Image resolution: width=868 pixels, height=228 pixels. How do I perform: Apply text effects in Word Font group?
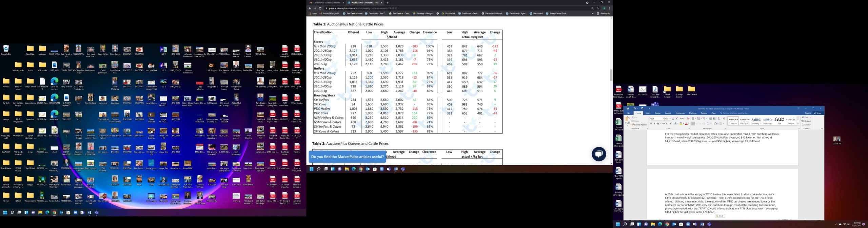pos(675,124)
